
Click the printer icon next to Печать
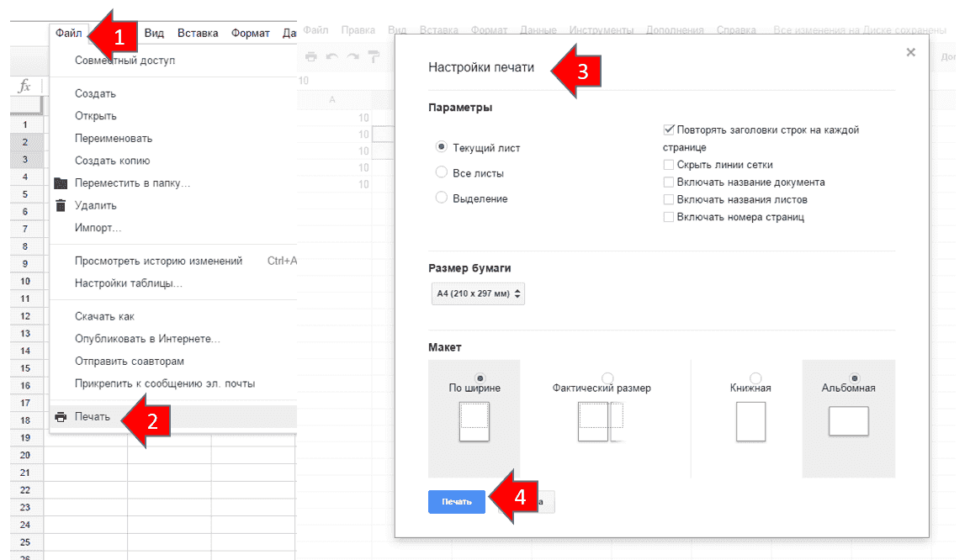60,417
